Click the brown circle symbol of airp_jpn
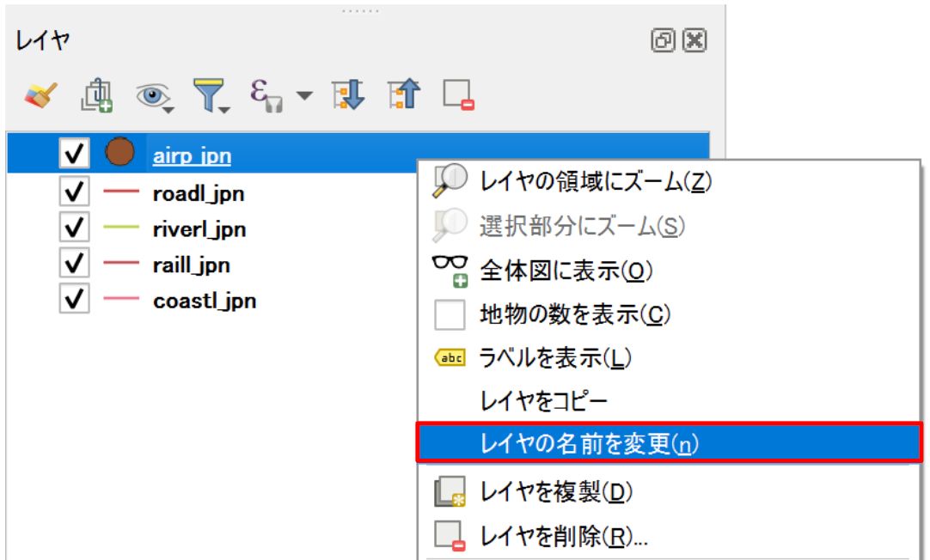Screen dimensions: 930x560 (x=119, y=152)
